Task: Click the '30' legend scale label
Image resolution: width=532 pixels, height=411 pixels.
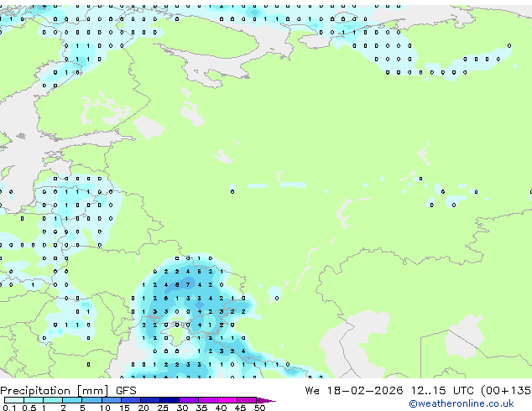Action: (182, 408)
